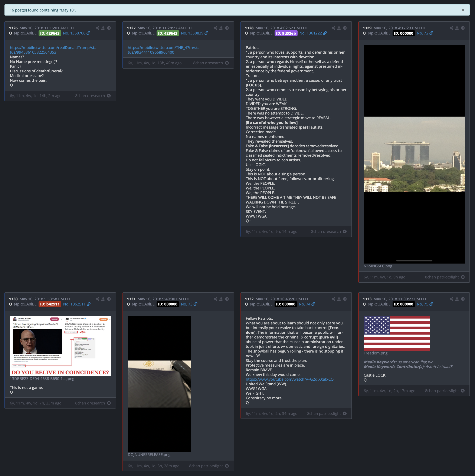Click the share icon on post 1329
The width and height of the screenshot is (475, 476).
451,28
